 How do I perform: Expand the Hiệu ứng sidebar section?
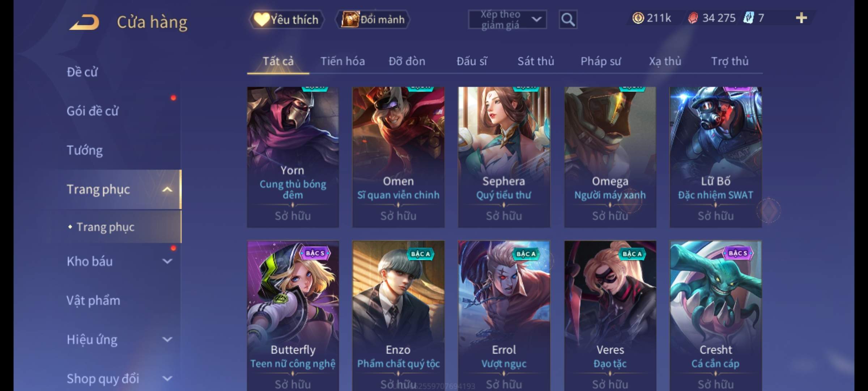pyautogui.click(x=167, y=340)
